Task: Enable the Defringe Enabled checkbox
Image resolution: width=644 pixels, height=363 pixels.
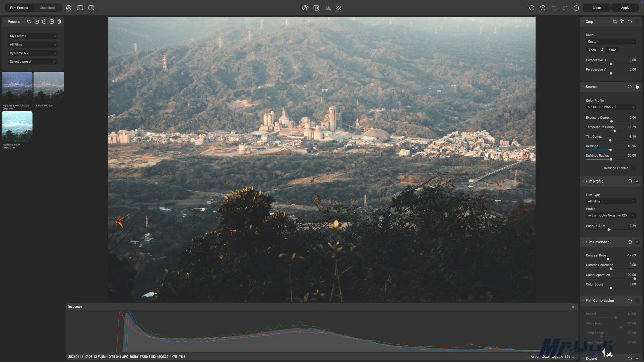Action: coord(633,168)
